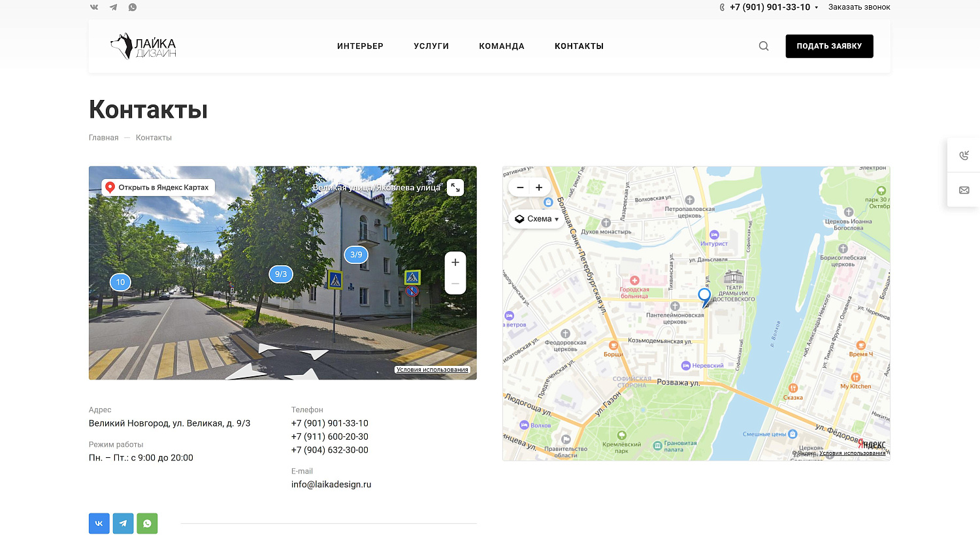Open the Схема map layer dropdown

point(536,219)
